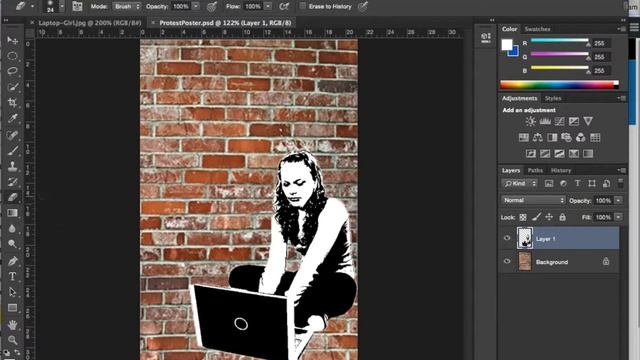Switch to the Swatches tab
Screen dimensions: 640x360
coord(537,29)
